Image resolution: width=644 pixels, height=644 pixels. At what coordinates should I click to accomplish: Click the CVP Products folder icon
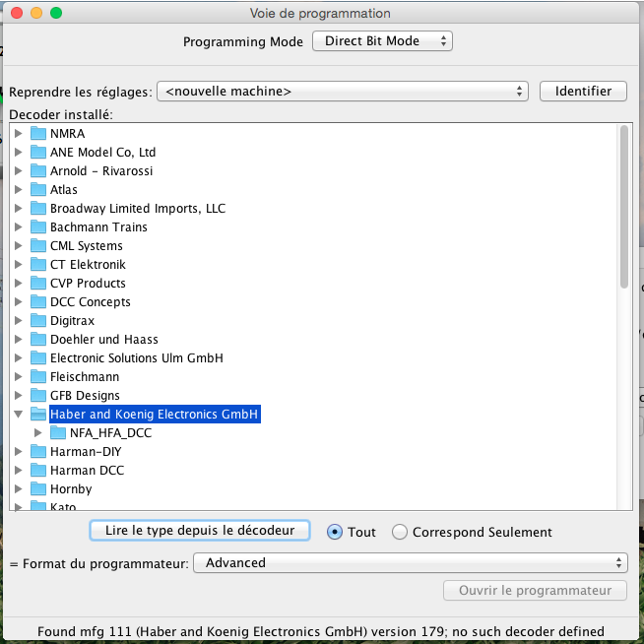[38, 283]
